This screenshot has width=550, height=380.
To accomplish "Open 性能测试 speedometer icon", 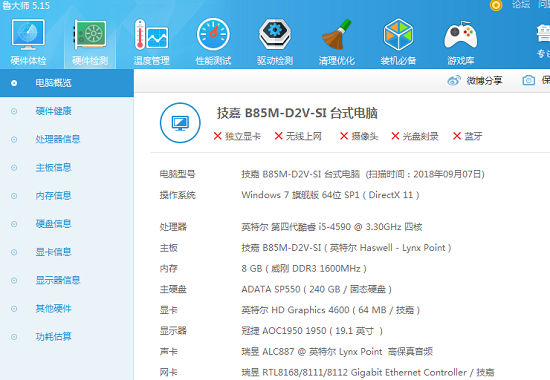I will [x=213, y=34].
